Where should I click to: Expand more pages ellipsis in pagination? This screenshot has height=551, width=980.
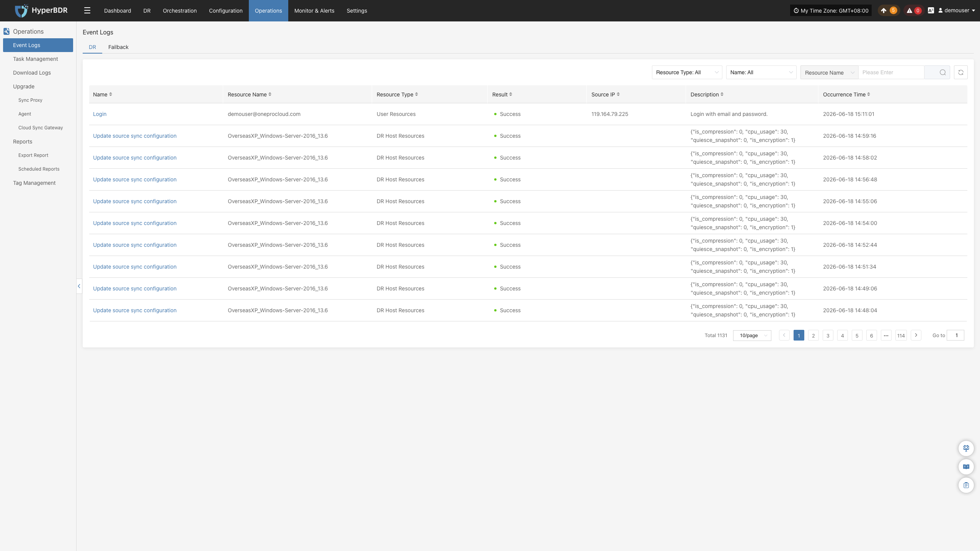point(886,335)
